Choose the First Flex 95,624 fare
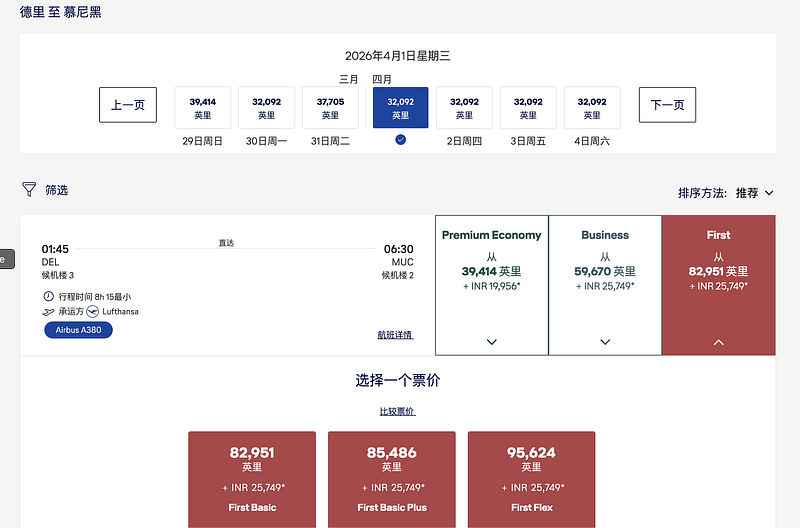 point(532,480)
